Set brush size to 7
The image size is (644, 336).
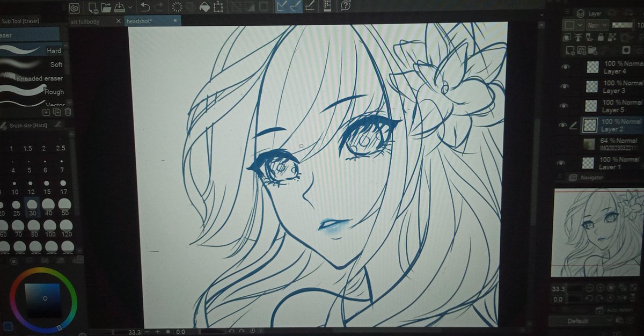61,166
